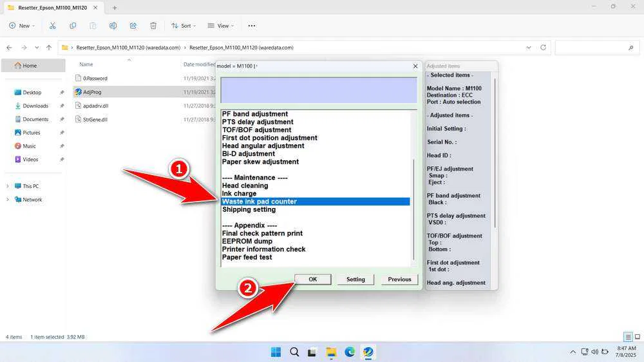644x362 pixels.
Task: Open recent locations dropdown chevron
Action: click(x=37, y=48)
